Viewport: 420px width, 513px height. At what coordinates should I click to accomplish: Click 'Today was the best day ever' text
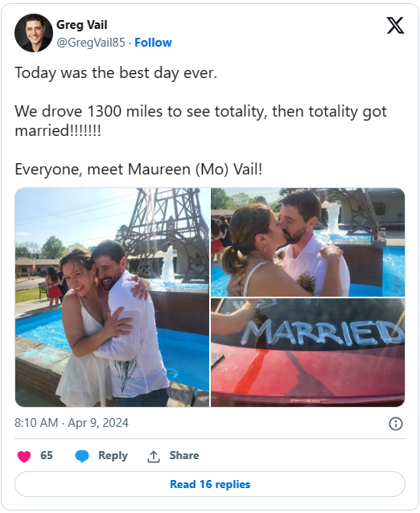[x=116, y=73]
